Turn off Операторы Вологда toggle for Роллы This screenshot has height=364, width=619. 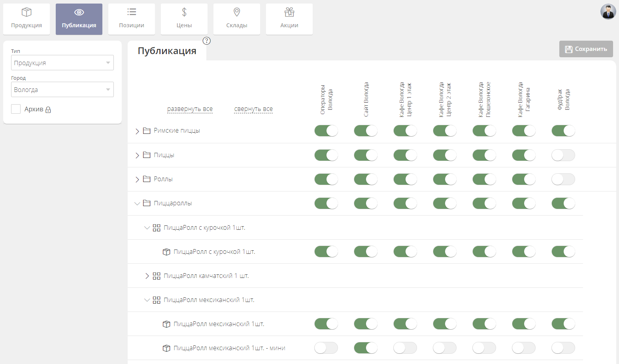point(326,179)
